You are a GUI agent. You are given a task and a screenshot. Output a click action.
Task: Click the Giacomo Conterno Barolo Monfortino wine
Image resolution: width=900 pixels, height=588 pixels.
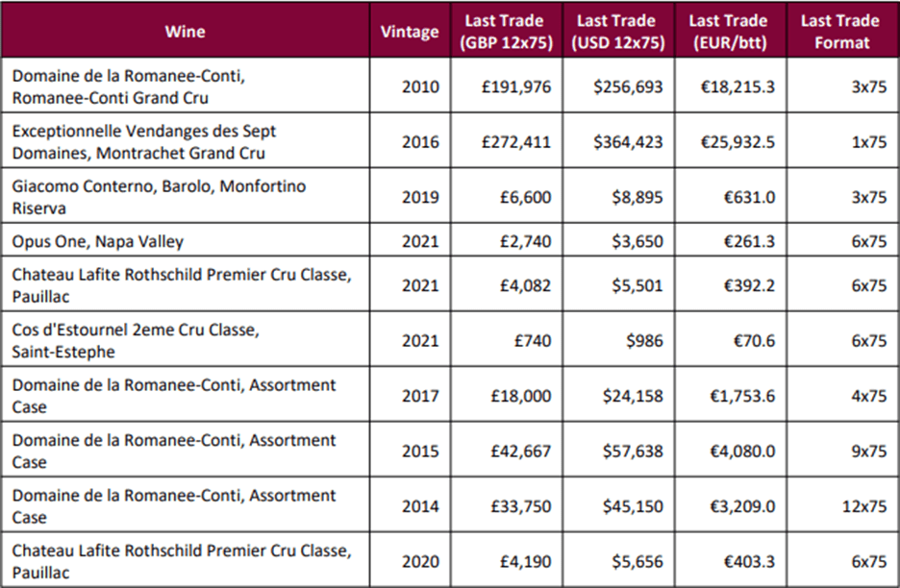(159, 197)
